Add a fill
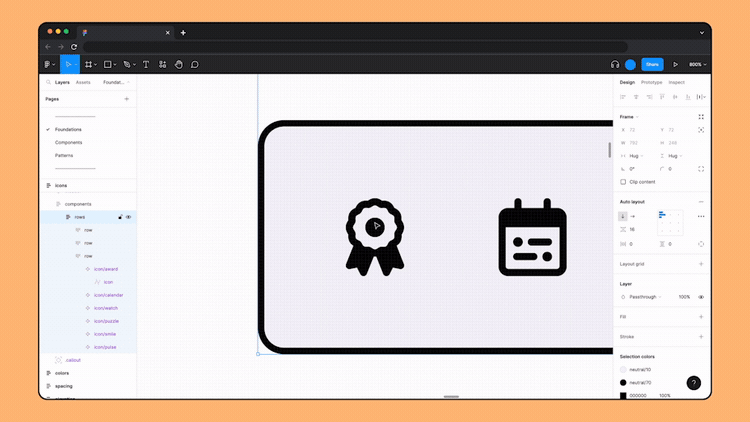This screenshot has height=422, width=750. point(701,317)
